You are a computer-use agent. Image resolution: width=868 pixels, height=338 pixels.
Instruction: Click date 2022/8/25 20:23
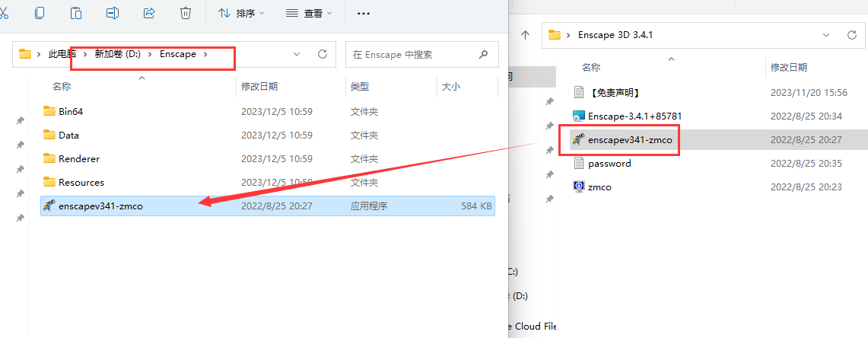click(x=806, y=187)
